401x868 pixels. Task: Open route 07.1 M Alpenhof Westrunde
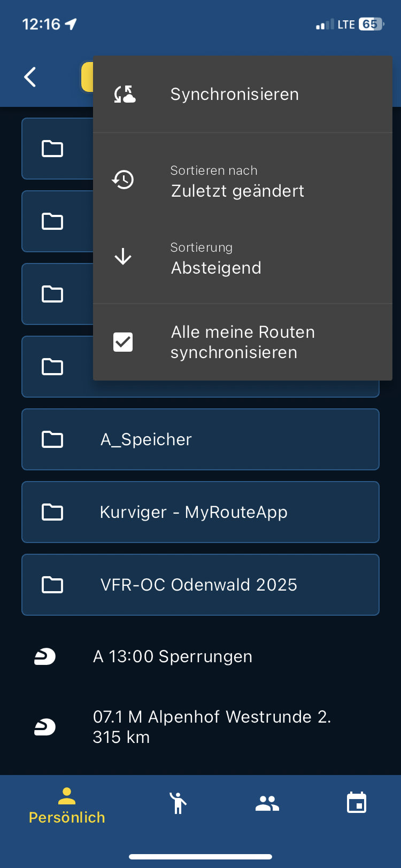click(x=200, y=727)
